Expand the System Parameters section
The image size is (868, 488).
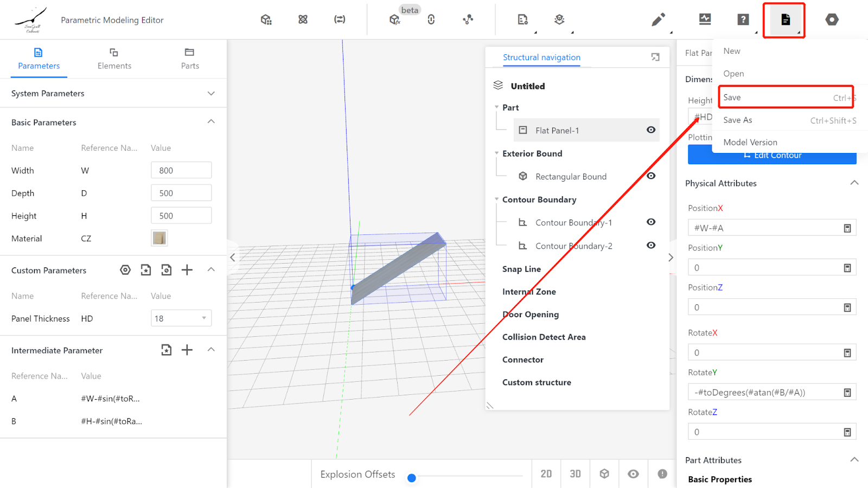click(x=211, y=93)
